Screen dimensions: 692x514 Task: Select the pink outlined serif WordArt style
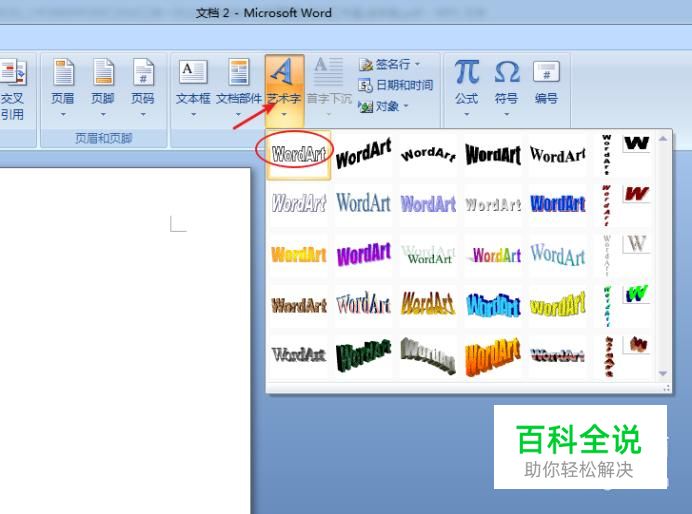364,305
